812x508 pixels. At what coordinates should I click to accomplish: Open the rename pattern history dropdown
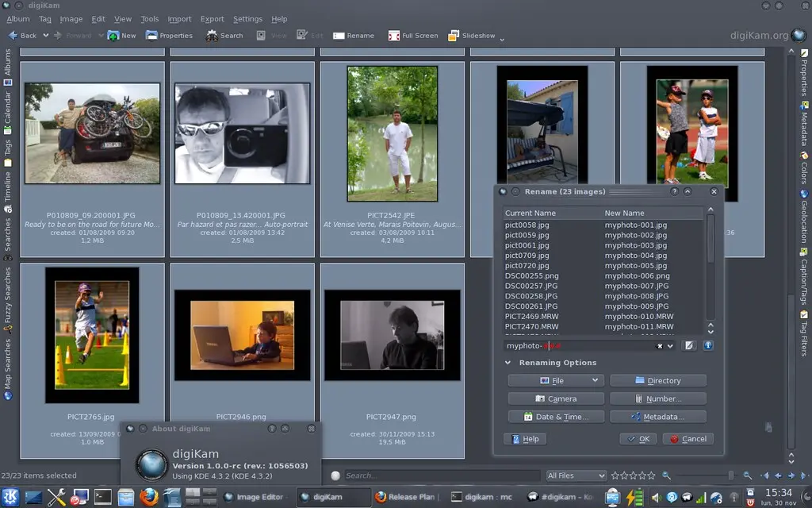(x=670, y=346)
